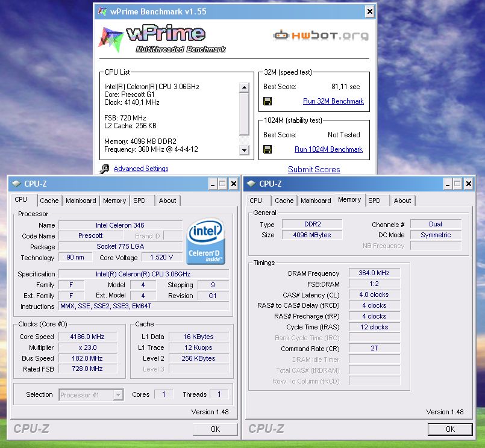Click the Intel Celeron D logo badge
485x448 pixels.
tap(205, 242)
